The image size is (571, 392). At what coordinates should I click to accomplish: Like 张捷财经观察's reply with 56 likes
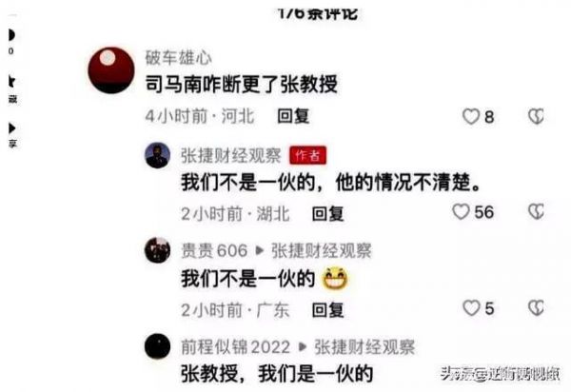pyautogui.click(x=461, y=212)
